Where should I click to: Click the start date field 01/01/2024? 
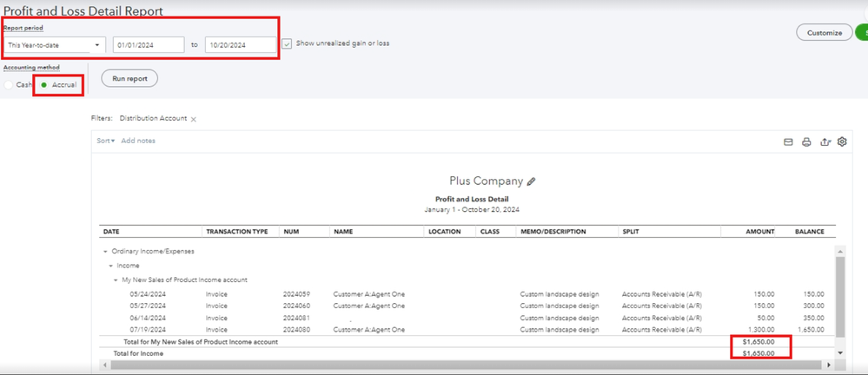click(149, 45)
